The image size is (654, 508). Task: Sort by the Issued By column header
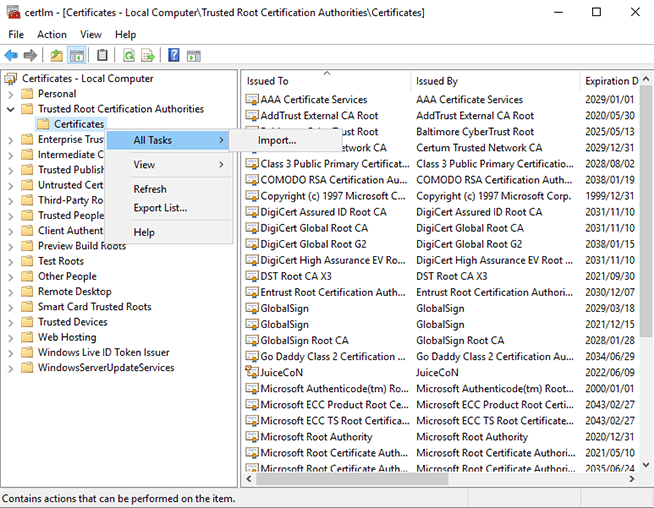(496, 80)
